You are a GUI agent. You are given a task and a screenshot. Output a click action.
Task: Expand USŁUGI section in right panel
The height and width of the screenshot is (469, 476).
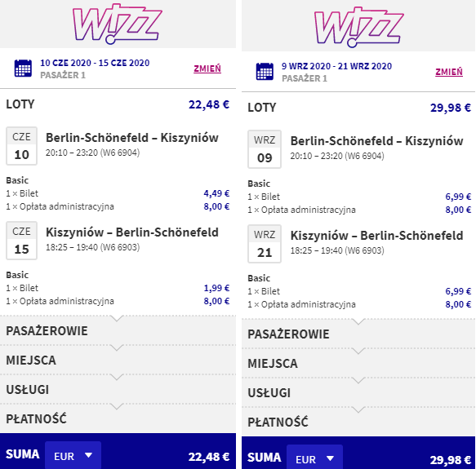coord(358,393)
